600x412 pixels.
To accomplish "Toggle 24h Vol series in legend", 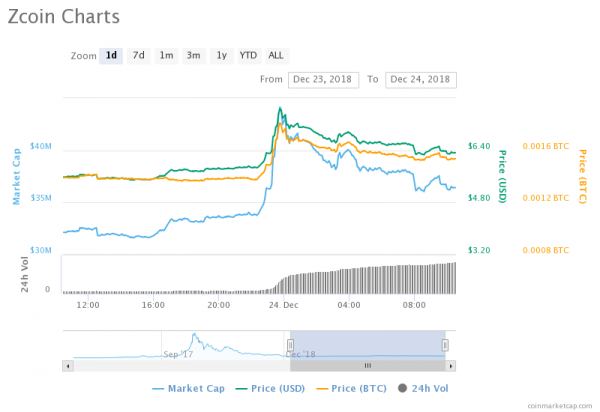I will [x=423, y=389].
